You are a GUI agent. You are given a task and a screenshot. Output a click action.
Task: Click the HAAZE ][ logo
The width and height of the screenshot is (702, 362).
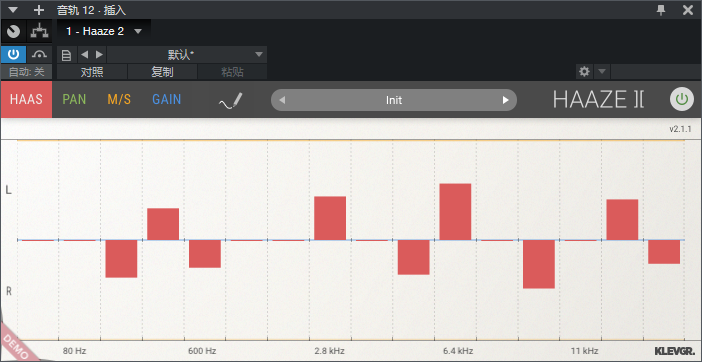tap(599, 99)
